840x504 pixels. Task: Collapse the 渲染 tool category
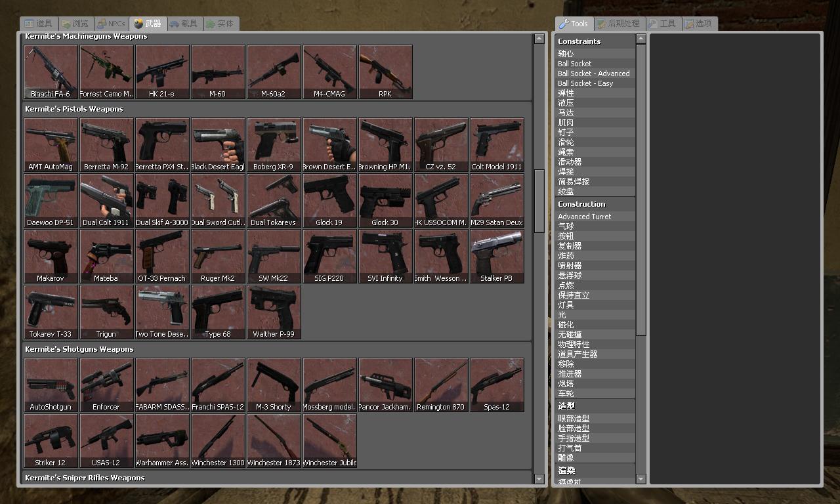[595, 471]
